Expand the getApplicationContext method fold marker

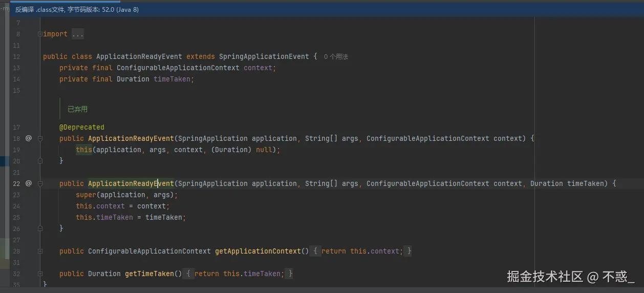click(x=40, y=251)
